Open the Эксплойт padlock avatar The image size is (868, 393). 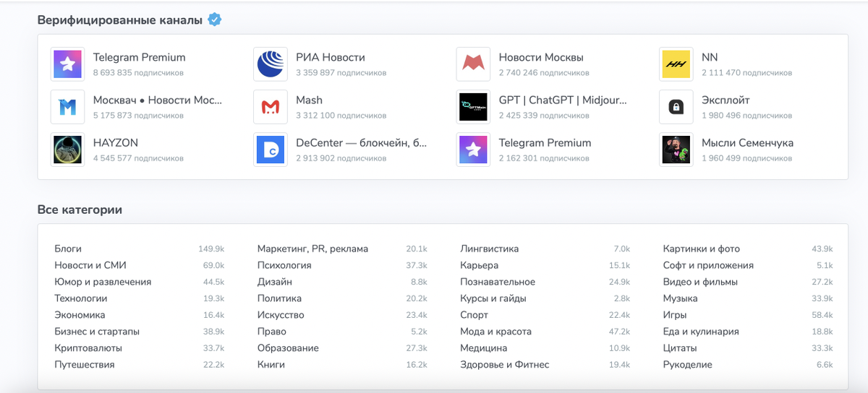(676, 108)
